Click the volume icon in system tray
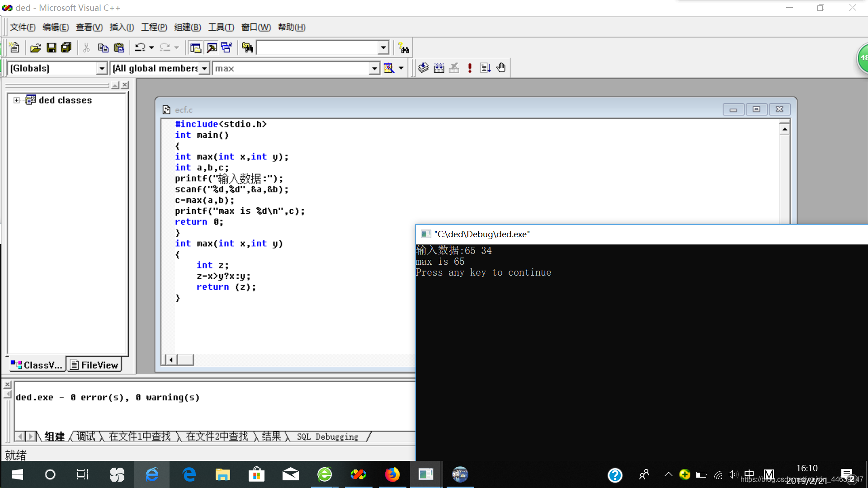The image size is (868, 488). (x=733, y=474)
